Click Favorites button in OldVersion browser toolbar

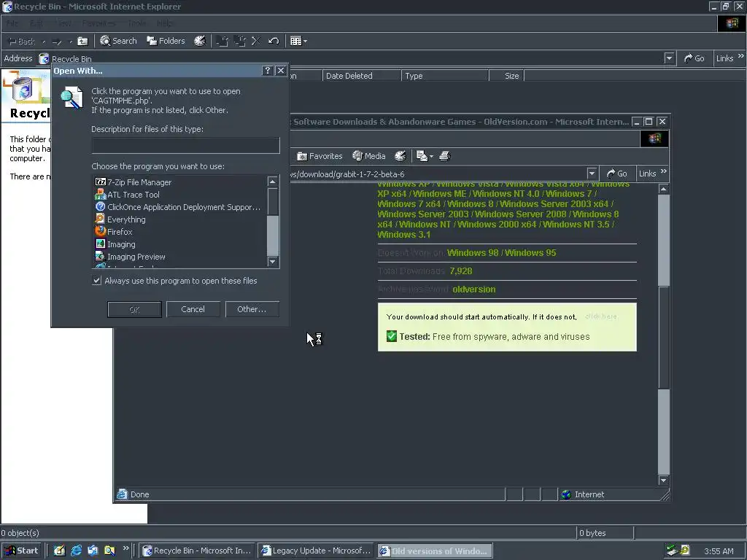320,156
